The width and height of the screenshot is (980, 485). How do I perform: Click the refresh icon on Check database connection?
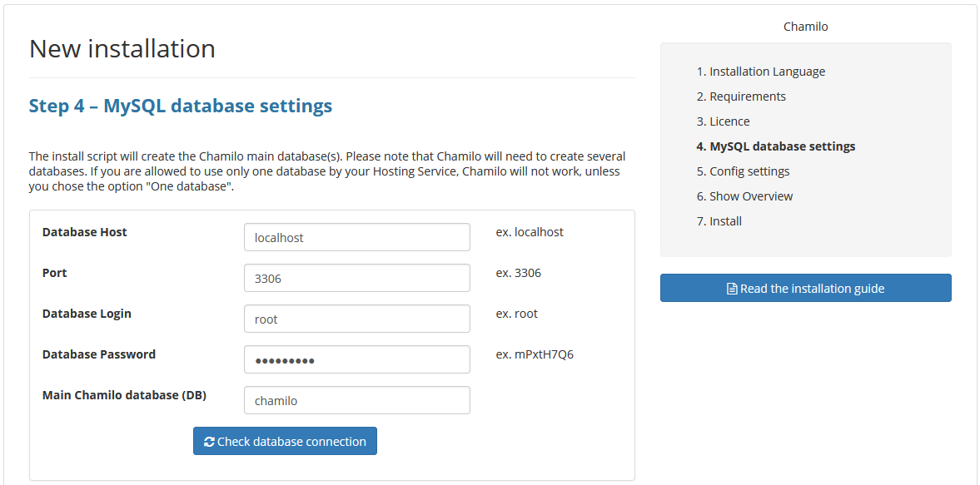click(x=209, y=442)
